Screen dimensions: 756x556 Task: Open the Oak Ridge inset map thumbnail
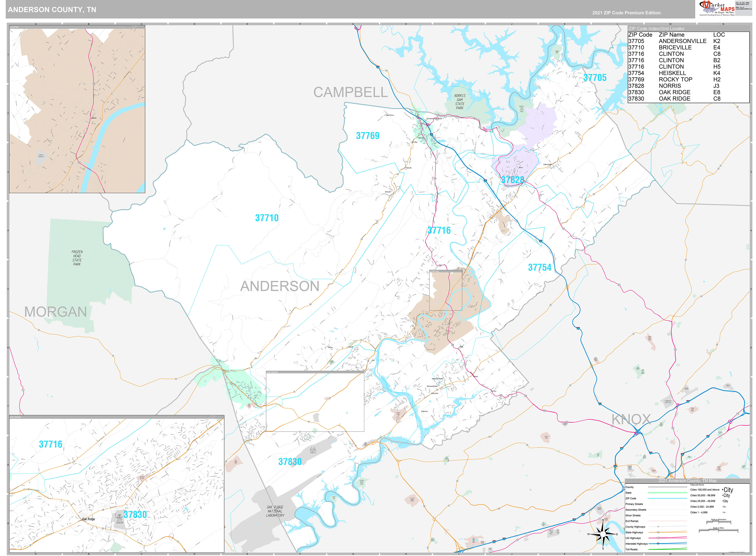click(x=117, y=484)
